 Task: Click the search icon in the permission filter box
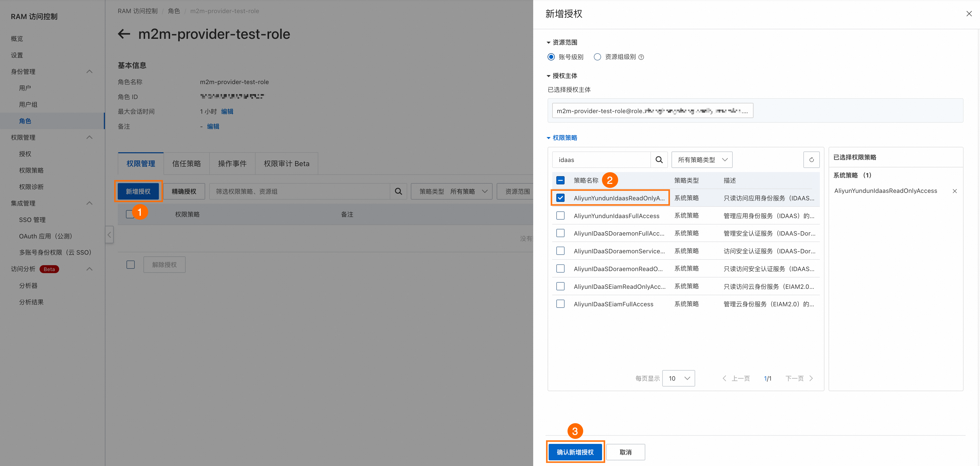[x=398, y=192]
